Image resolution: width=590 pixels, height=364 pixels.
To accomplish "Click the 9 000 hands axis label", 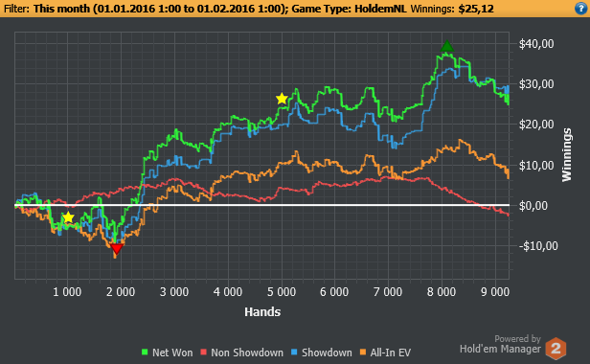I will click(495, 292).
